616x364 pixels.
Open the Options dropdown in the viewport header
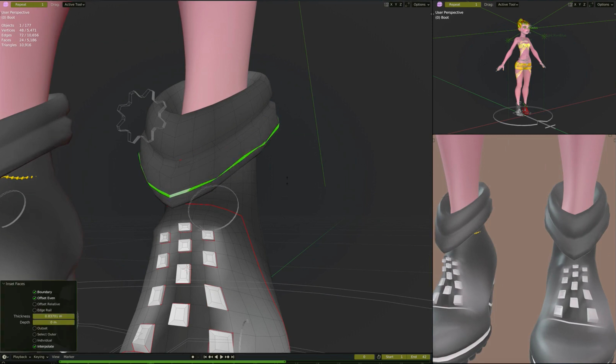pos(421,4)
